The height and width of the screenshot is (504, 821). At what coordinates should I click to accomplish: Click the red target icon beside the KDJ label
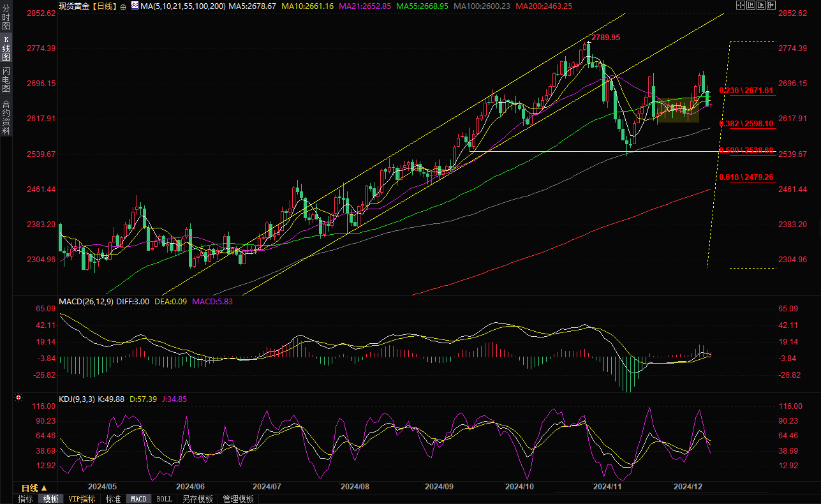(18, 398)
